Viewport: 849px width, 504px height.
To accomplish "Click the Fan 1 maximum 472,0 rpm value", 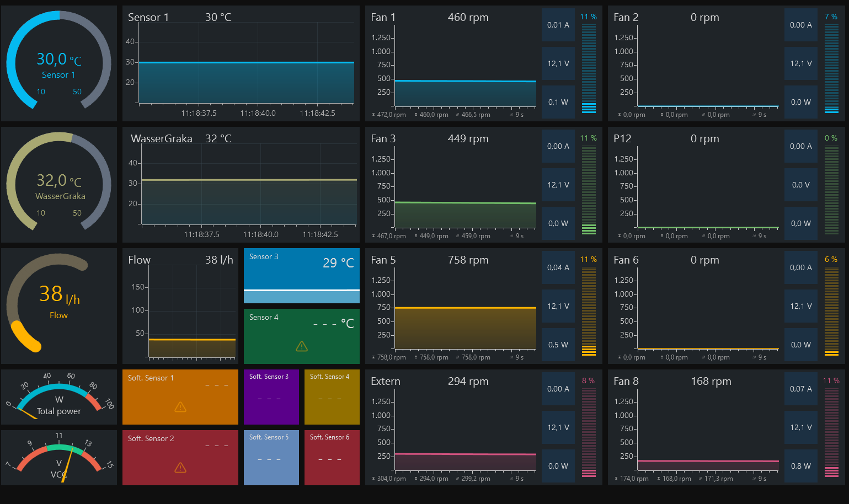I will 391,115.
